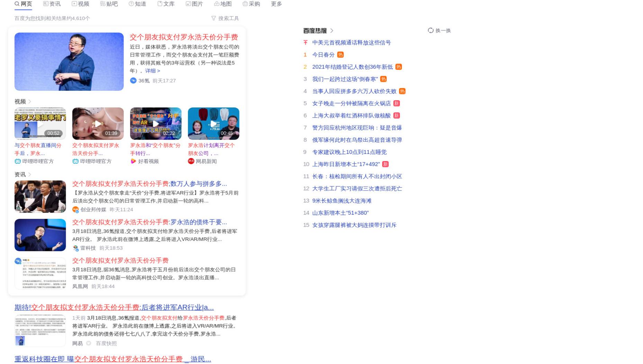The height and width of the screenshot is (364, 643).
Task: Open result 重返科技圈在即 link
Action: tap(113, 359)
